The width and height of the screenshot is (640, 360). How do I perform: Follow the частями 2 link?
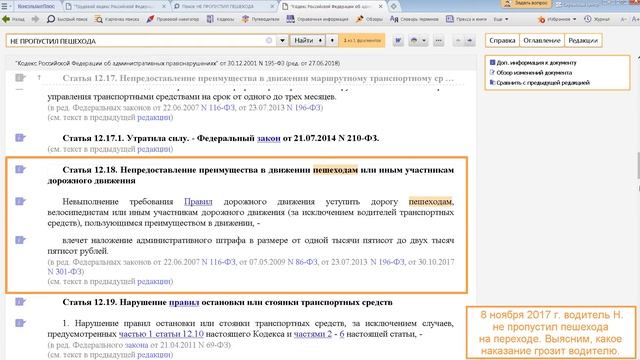[313, 334]
